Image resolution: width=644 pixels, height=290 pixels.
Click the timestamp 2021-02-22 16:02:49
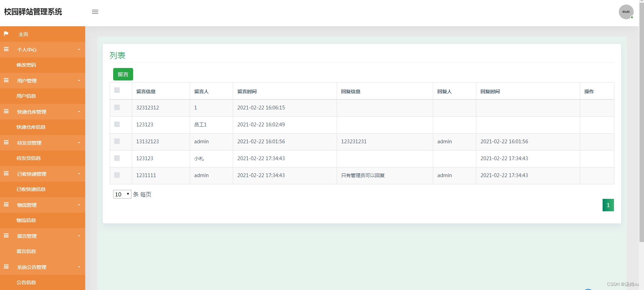click(261, 125)
